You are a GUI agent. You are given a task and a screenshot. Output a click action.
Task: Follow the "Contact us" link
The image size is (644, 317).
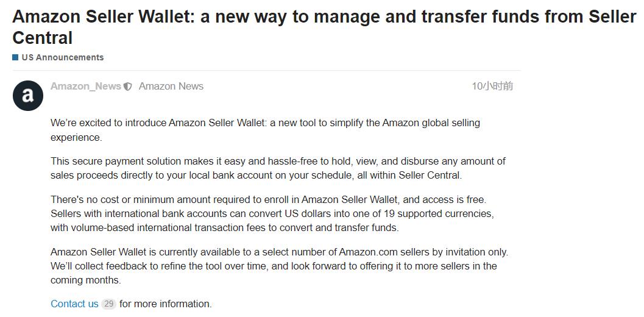74,304
